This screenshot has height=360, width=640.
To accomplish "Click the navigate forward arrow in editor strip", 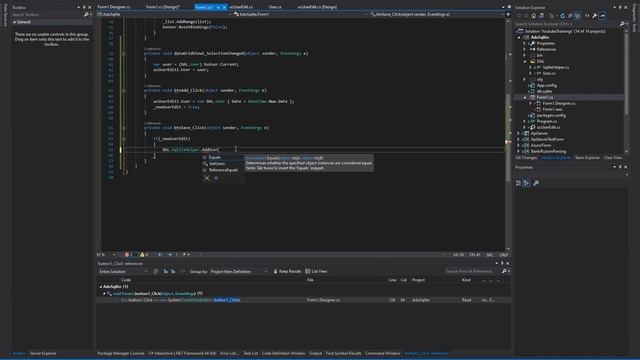I will click(170, 254).
